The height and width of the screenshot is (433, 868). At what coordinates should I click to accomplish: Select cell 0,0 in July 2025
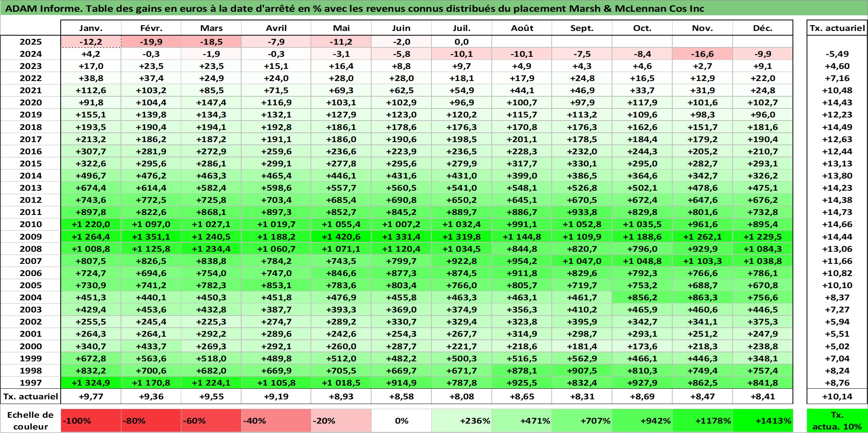coord(462,42)
